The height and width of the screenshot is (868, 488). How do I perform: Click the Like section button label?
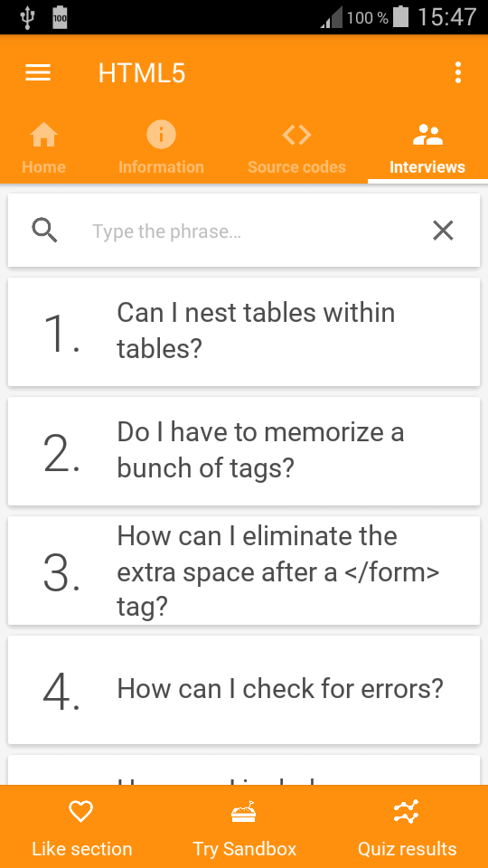[82, 849]
